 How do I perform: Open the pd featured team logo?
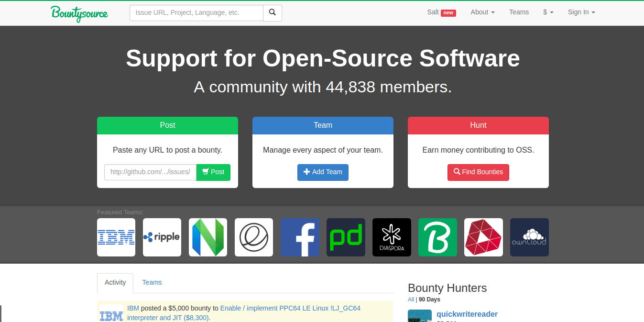tap(346, 237)
